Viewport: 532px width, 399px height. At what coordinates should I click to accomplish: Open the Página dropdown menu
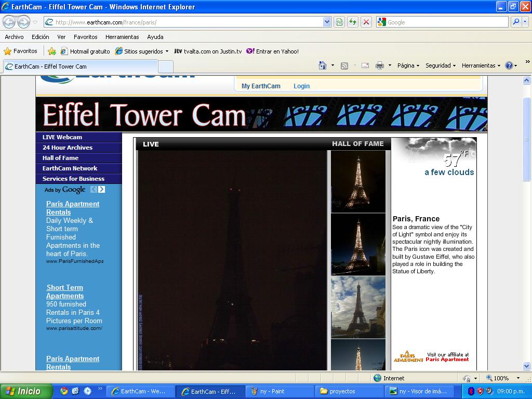click(x=408, y=65)
